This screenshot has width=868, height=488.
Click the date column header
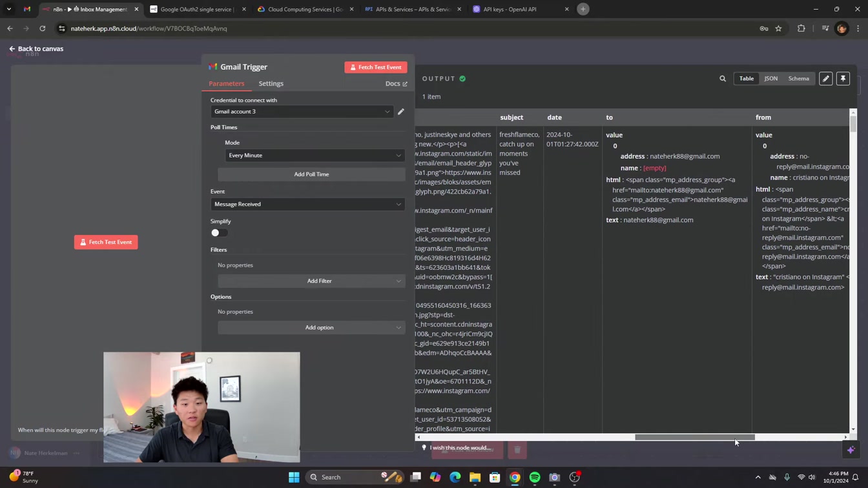[x=554, y=117]
